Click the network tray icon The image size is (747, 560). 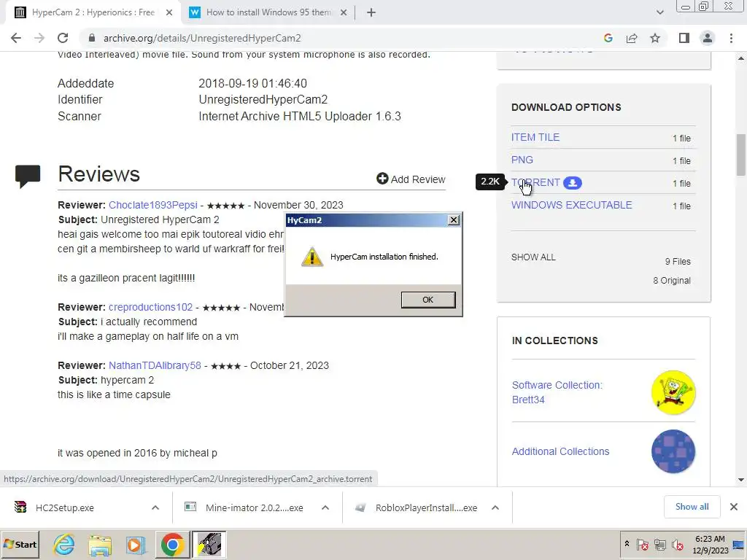pos(659,544)
